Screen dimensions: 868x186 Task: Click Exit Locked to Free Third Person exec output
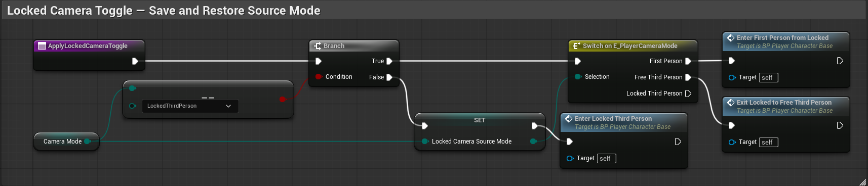click(840, 126)
